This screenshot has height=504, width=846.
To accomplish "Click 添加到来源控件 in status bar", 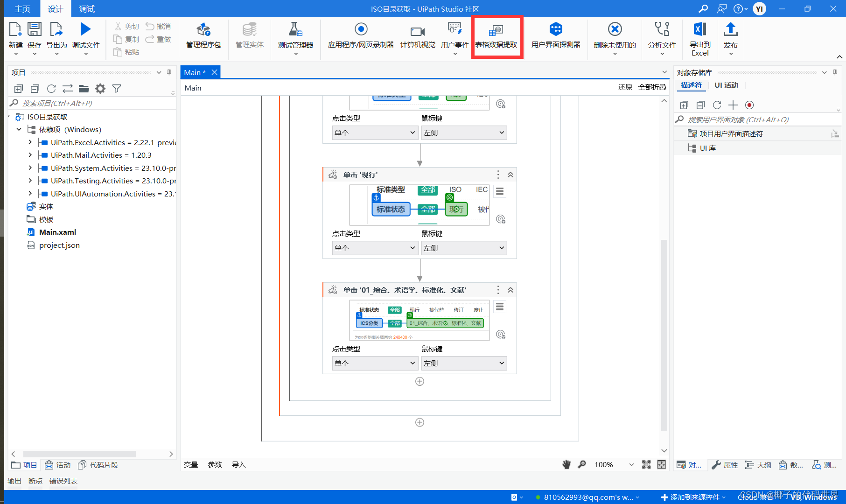I will (x=693, y=497).
